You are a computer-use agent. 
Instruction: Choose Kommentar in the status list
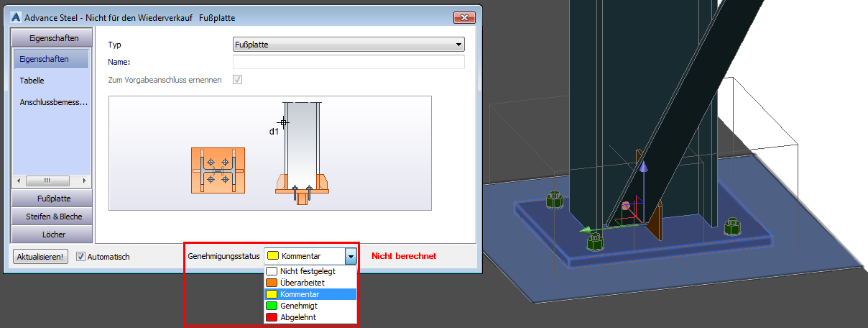tap(310, 294)
